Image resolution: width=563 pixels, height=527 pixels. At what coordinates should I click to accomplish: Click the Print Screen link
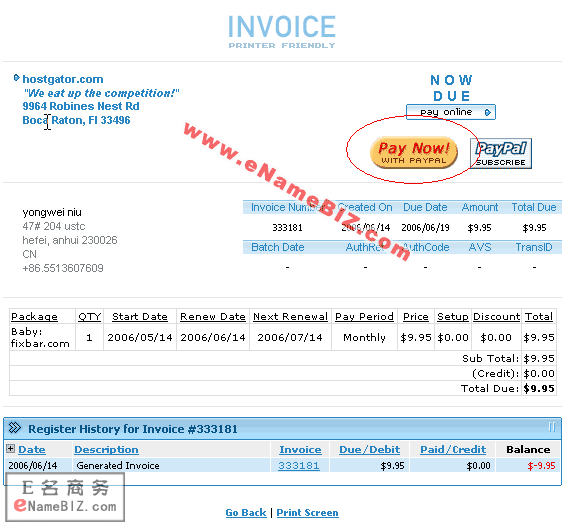[x=307, y=512]
